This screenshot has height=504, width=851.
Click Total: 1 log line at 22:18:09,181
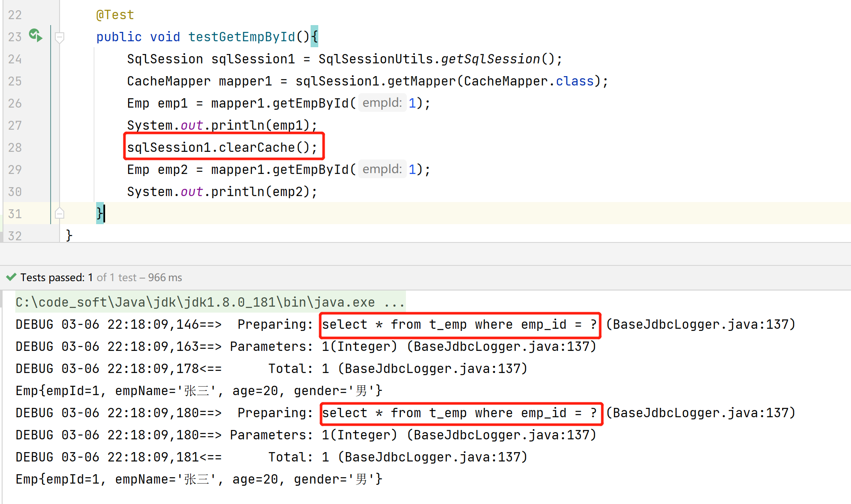point(271,457)
